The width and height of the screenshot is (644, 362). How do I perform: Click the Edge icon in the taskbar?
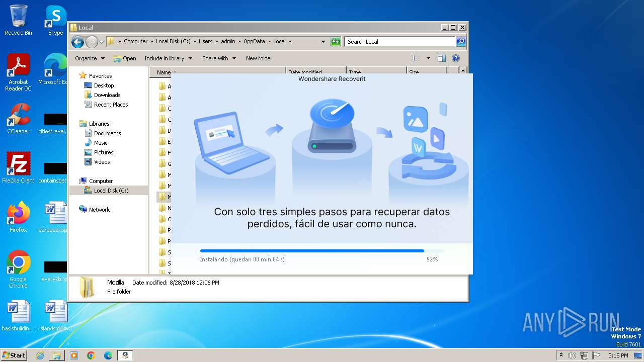(x=108, y=355)
